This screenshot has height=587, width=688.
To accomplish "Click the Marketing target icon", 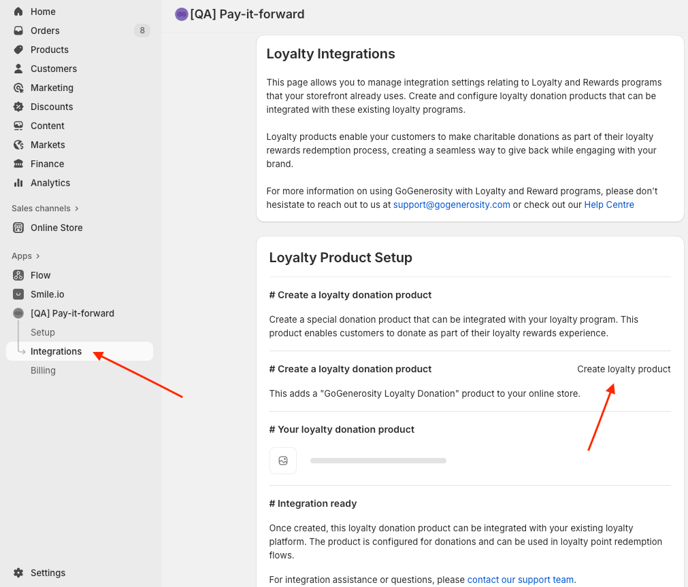I will pos(18,88).
